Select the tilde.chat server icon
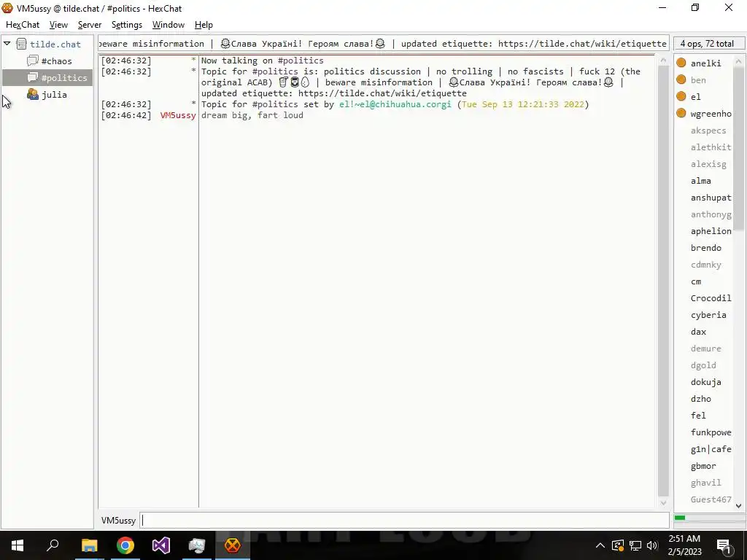747x560 pixels. (21, 44)
